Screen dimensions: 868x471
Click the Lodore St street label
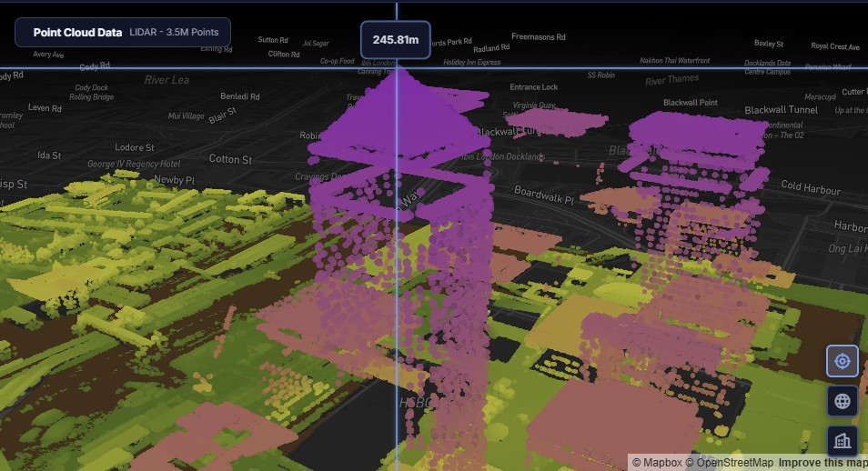135,147
